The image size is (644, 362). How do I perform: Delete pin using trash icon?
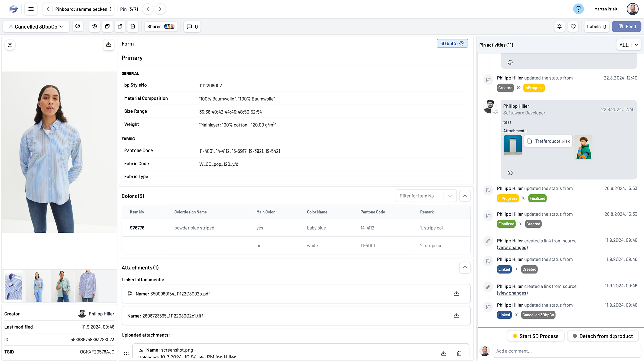pyautogui.click(x=133, y=26)
